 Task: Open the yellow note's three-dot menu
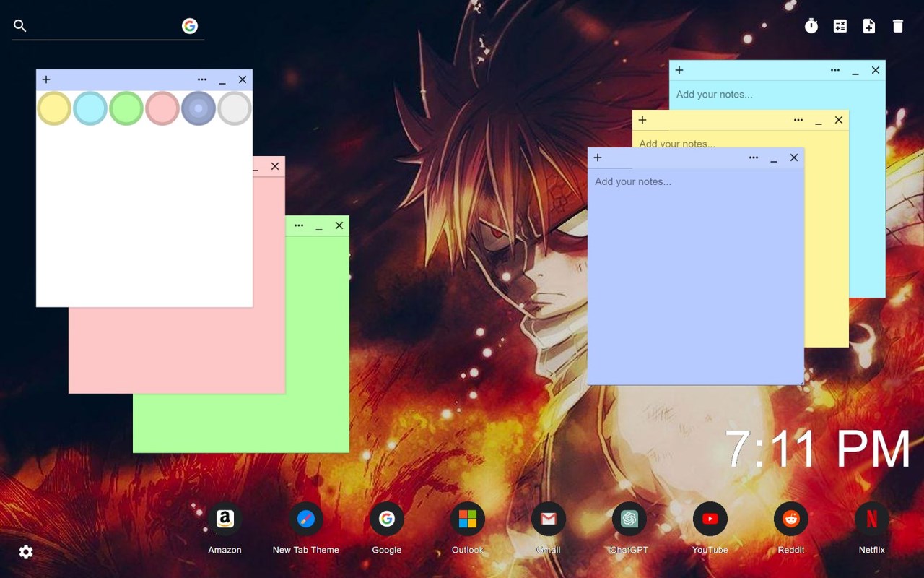pos(798,120)
